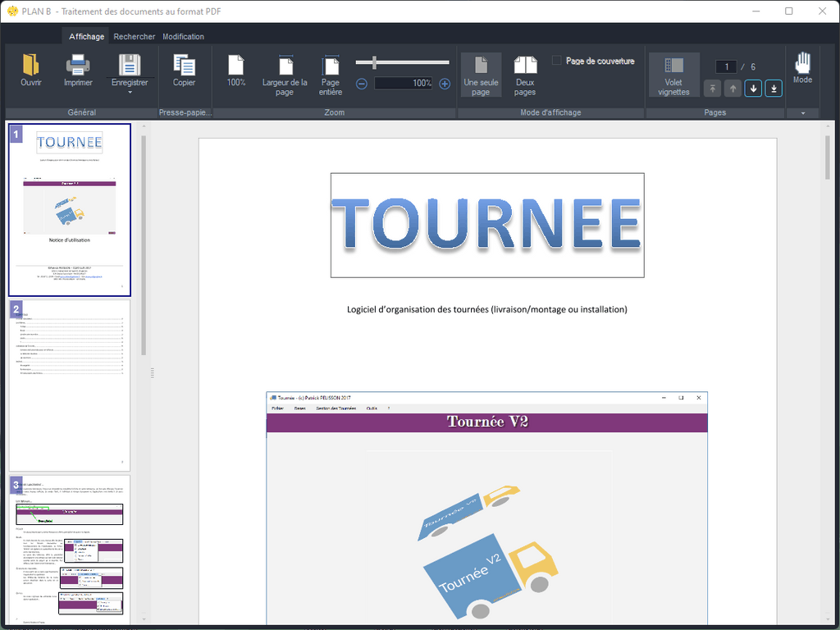The image size is (840, 630).
Task: Go to the previous page arrow
Action: (x=733, y=89)
